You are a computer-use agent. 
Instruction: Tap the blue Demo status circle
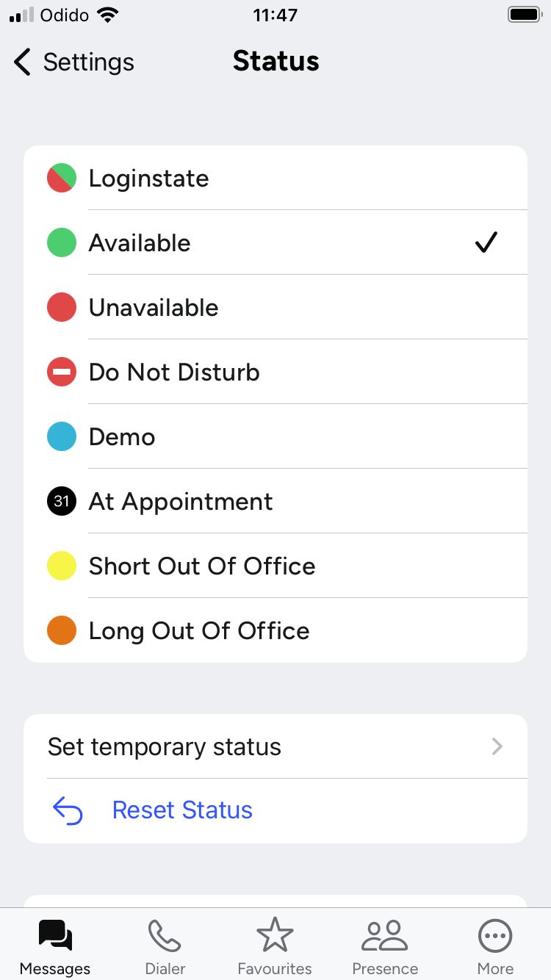62,437
